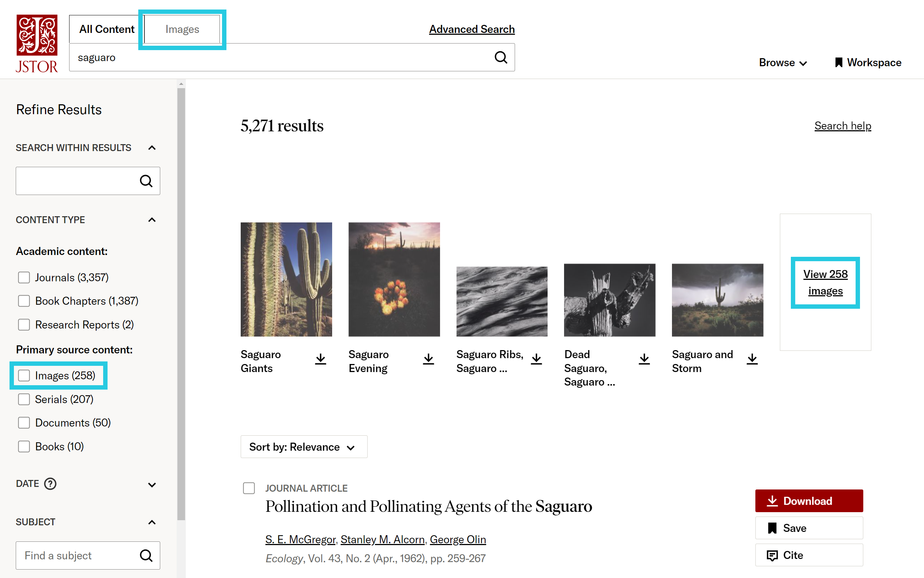Click the sidebar scroll-up arrow
Viewport: 924px width, 578px height.
tap(181, 84)
